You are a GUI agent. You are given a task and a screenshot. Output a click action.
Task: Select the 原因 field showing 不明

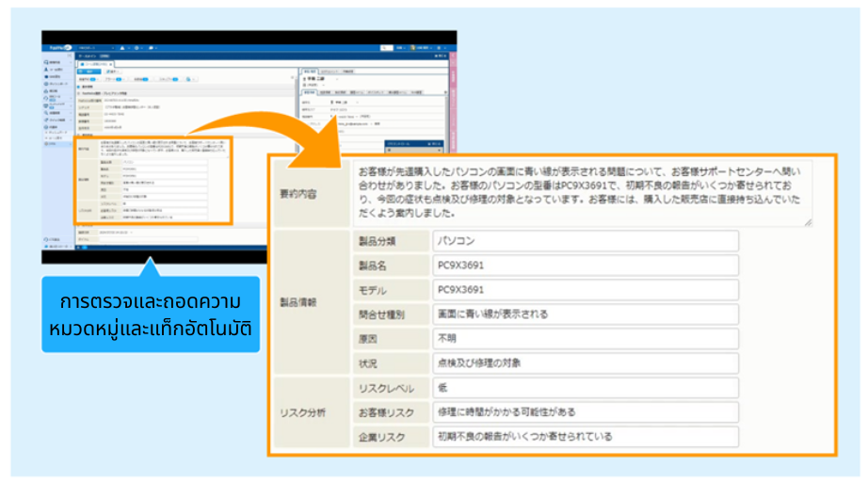click(x=584, y=338)
